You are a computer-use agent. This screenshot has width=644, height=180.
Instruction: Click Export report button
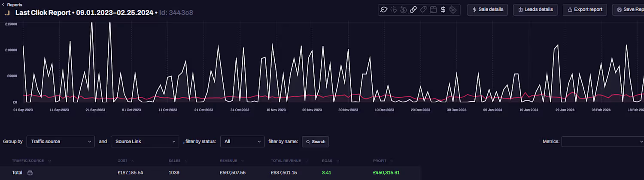585,9
